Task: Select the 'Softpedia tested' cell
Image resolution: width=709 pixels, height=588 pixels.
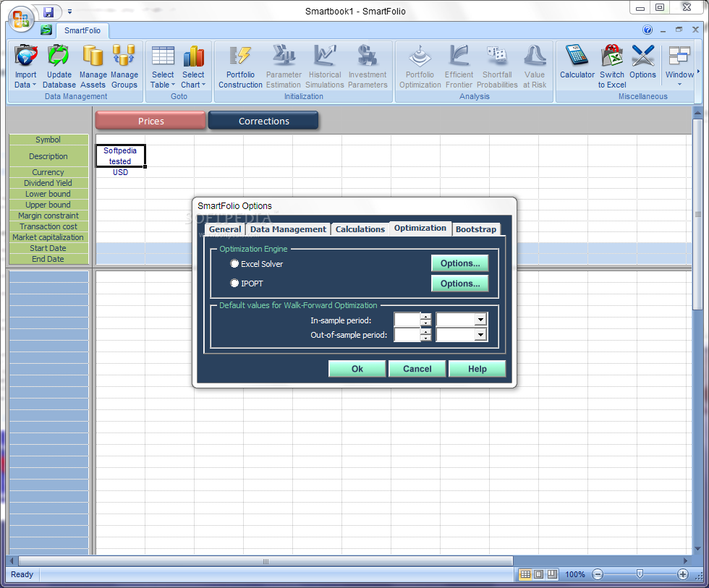Action: [x=120, y=156]
